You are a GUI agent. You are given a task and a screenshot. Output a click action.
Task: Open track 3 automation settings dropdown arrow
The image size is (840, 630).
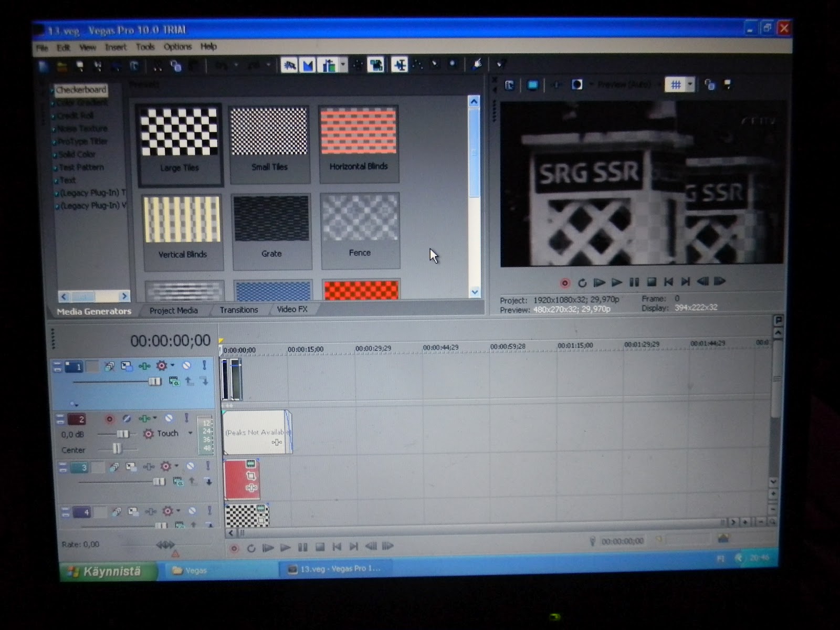[176, 466]
